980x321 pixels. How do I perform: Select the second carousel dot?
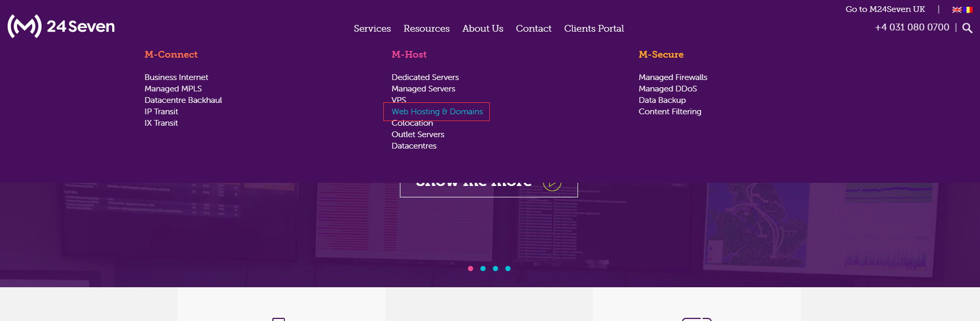pos(483,269)
